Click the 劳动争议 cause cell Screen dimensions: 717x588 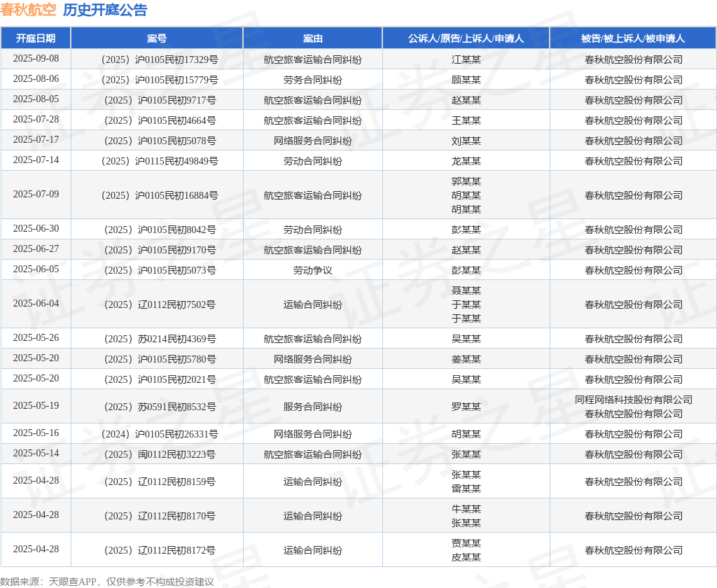pos(313,270)
